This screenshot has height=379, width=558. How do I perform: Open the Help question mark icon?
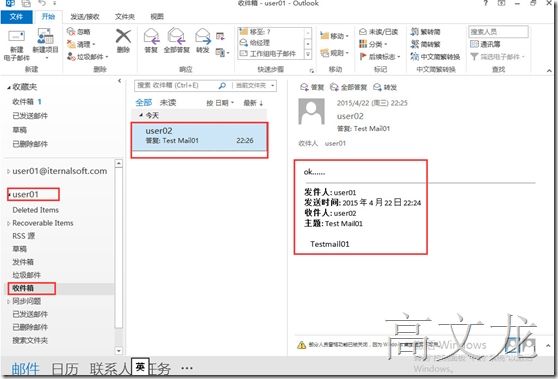coord(485,3)
